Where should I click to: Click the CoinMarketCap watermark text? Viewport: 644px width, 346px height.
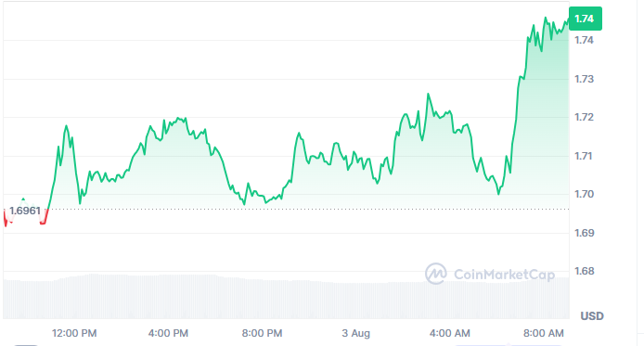point(504,275)
